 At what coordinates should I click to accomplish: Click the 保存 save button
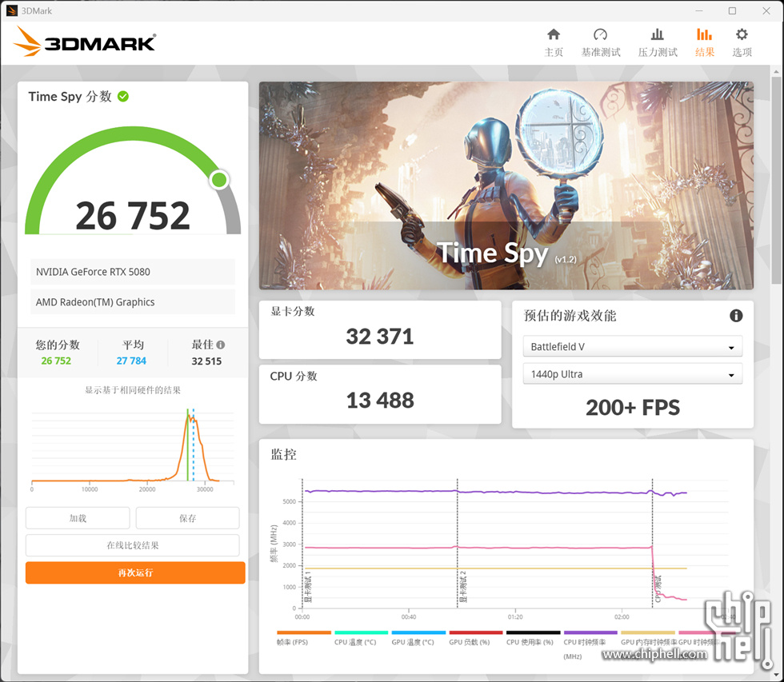tap(187, 518)
